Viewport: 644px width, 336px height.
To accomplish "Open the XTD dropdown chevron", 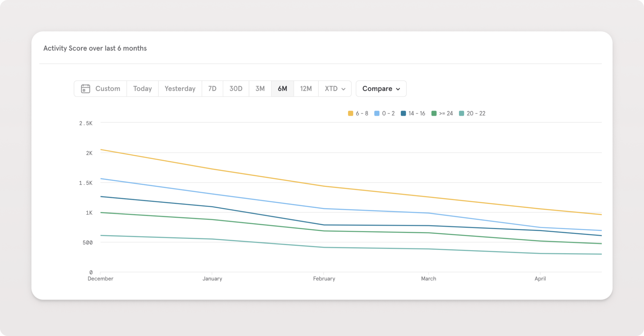I will tap(344, 89).
